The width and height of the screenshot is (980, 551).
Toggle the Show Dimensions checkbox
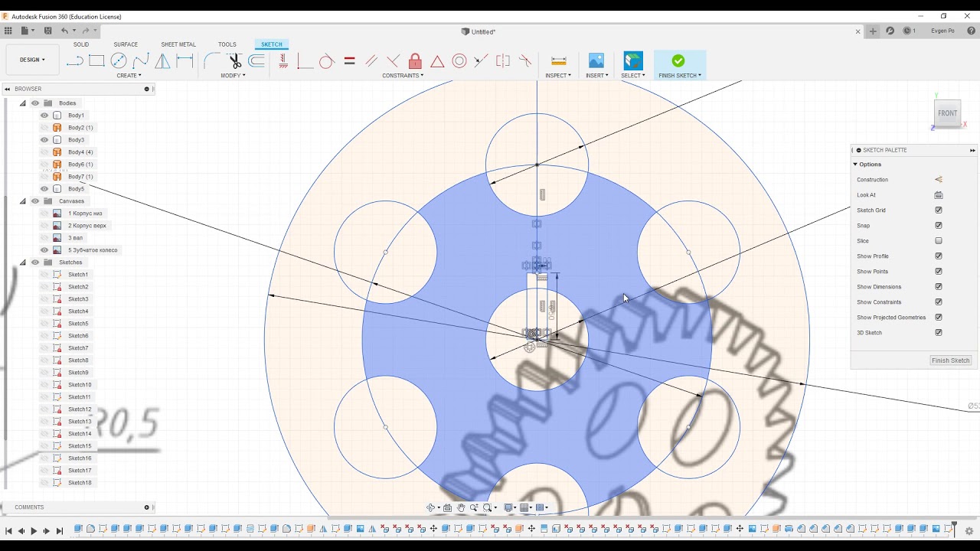click(939, 287)
